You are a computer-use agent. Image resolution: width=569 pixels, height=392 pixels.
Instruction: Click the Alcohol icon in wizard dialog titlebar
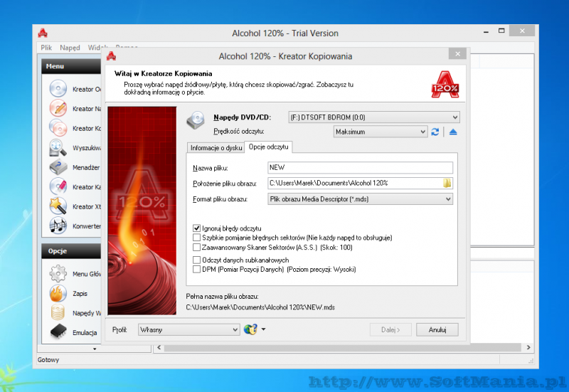[111, 56]
